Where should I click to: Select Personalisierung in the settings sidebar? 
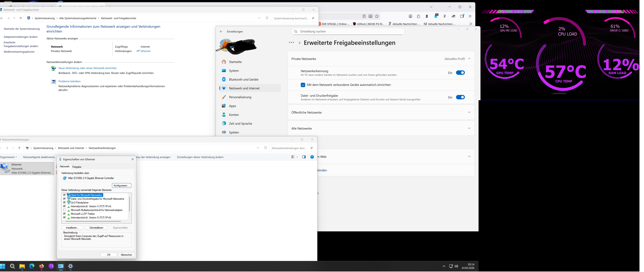(240, 97)
